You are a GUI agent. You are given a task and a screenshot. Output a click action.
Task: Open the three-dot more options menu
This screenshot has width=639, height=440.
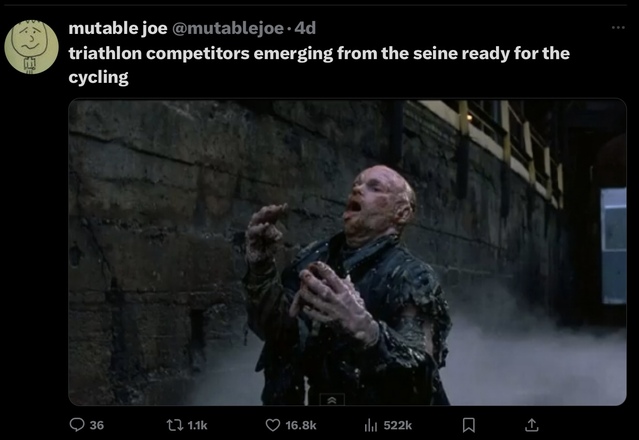tap(618, 28)
